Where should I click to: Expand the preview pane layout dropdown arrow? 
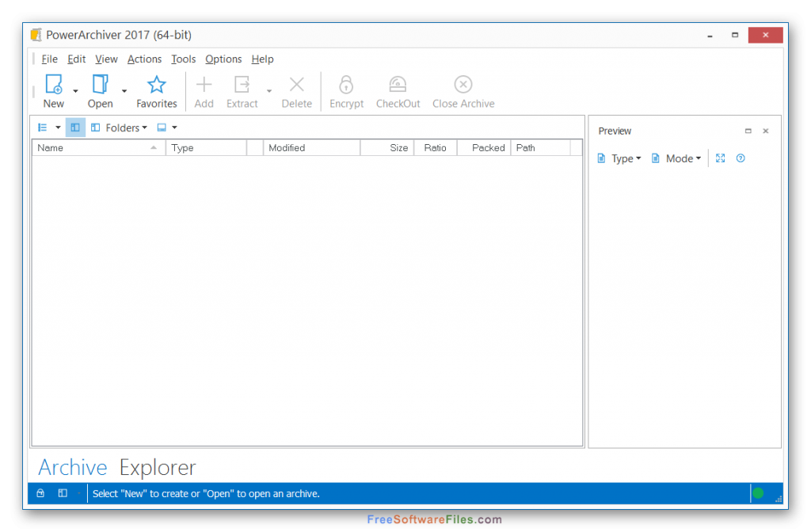(x=174, y=127)
